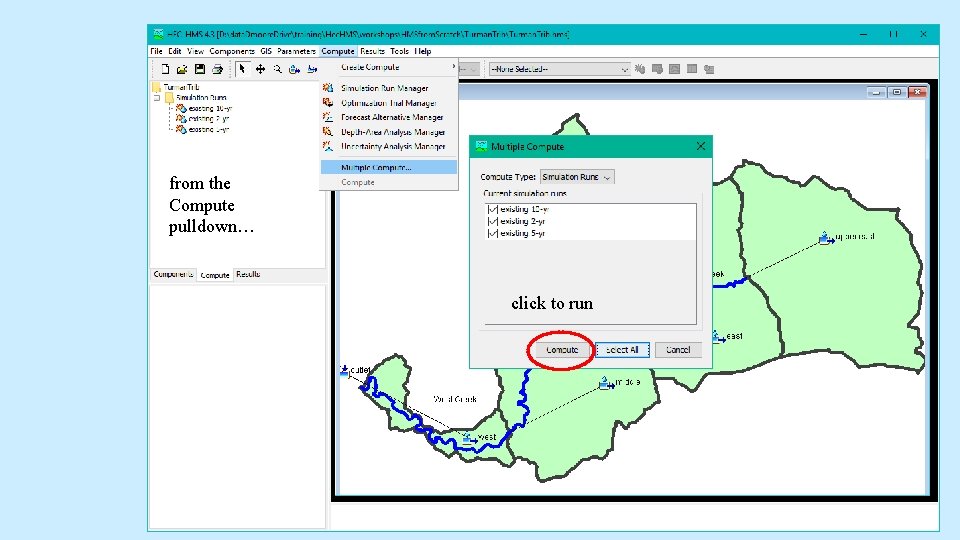Open the Components menu
The height and width of the screenshot is (540, 960).
(x=231, y=51)
